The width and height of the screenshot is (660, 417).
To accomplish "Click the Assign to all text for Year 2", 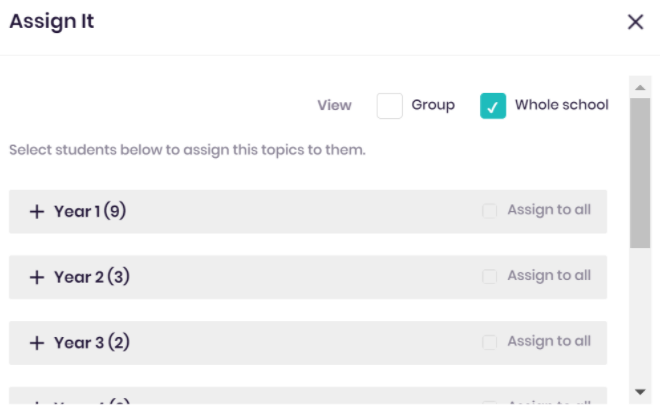I will coord(549,275).
